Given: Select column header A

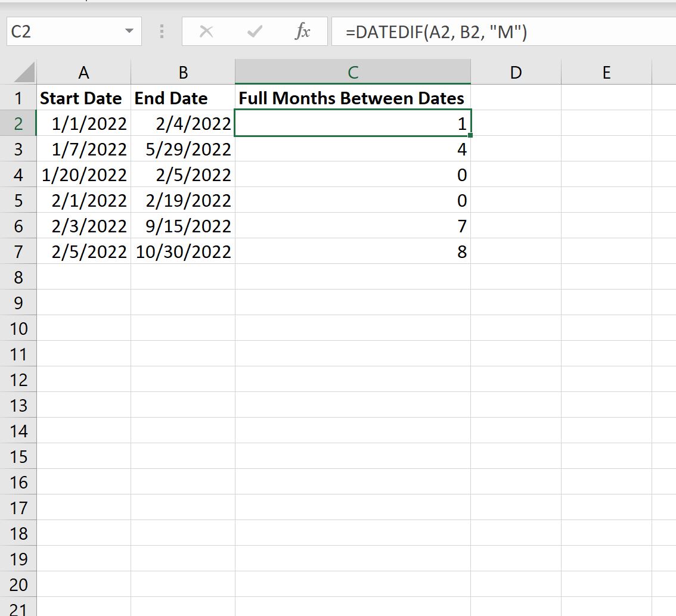Looking at the screenshot, I should [83, 72].
